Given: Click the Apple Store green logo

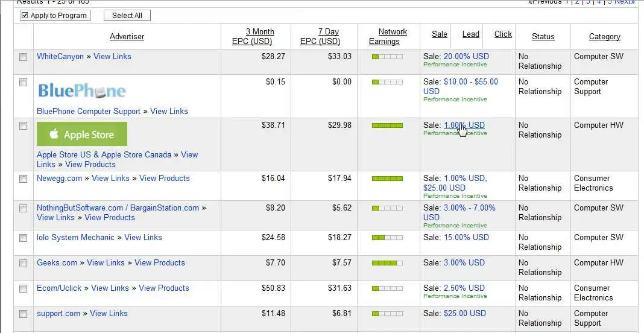Looking at the screenshot, I should (82, 134).
